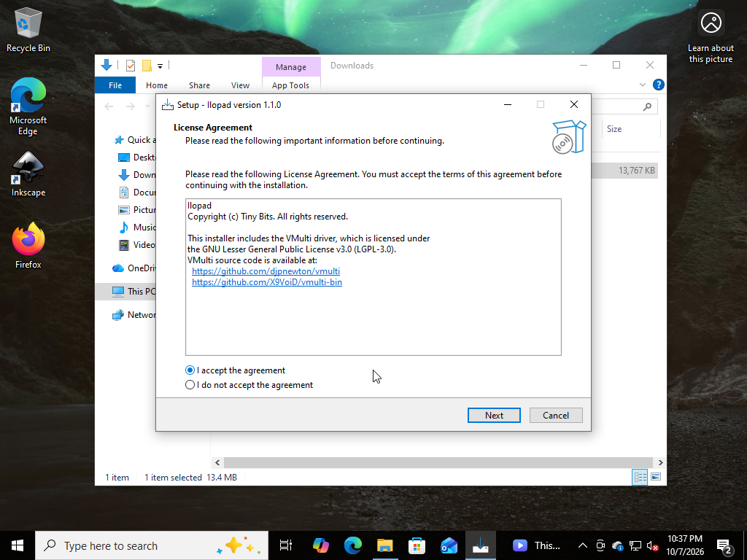Click the search magnifier in Explorer search box
The height and width of the screenshot is (560, 747).
click(647, 106)
